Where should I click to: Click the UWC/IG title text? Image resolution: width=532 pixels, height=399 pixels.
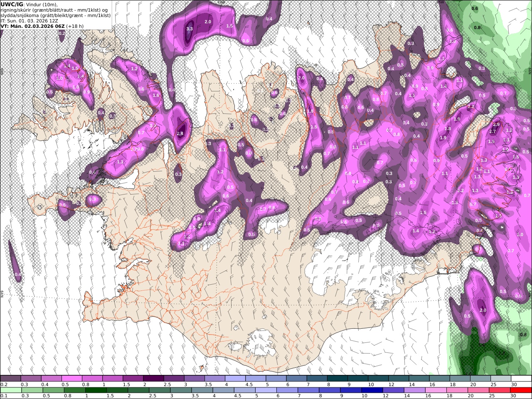[12, 4]
